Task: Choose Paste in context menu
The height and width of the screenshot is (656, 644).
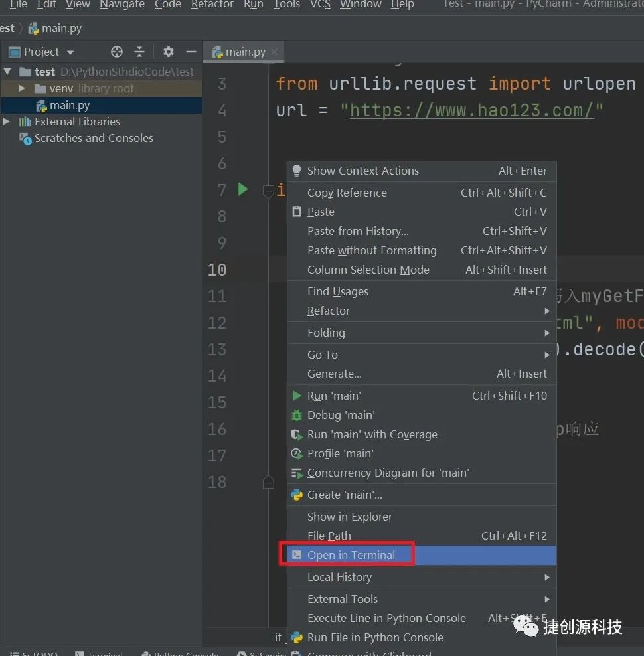Action: coord(422,212)
